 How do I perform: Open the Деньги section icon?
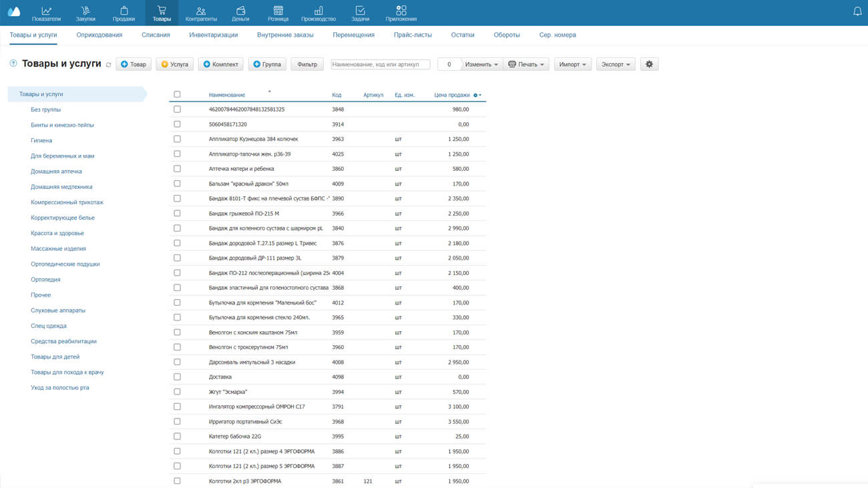[240, 11]
